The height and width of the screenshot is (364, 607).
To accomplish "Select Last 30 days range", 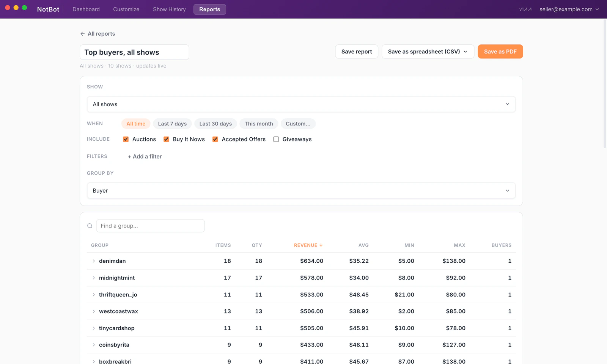I will coord(215,124).
